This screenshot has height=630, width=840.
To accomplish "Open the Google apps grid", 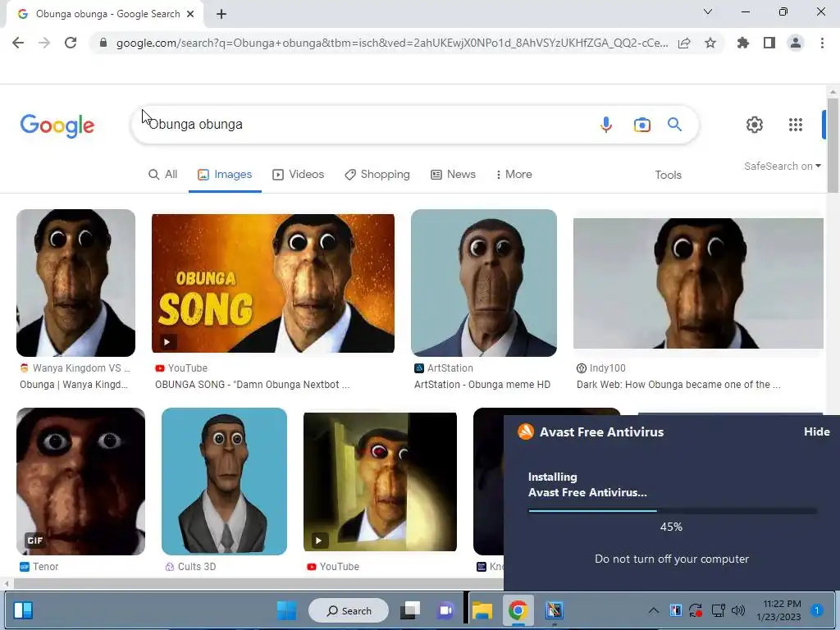I will pyautogui.click(x=796, y=125).
